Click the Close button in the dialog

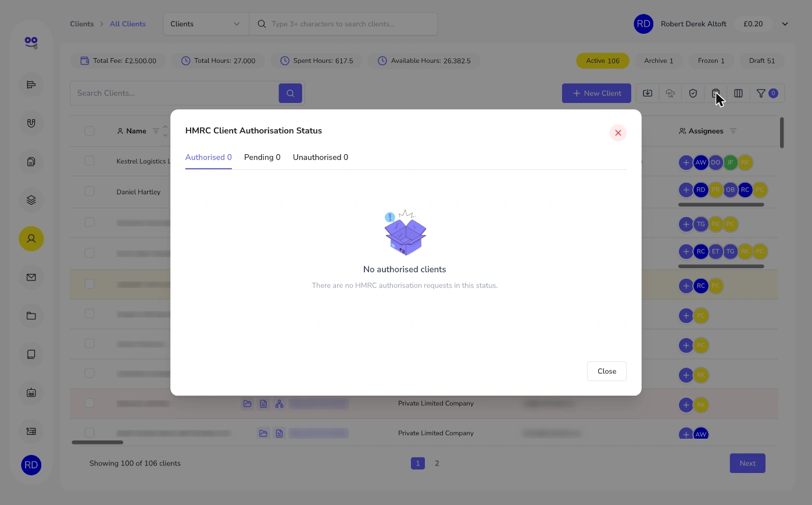[607, 371]
